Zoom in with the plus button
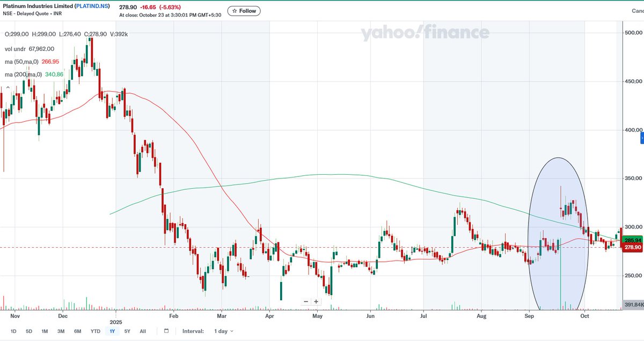 tap(316, 301)
